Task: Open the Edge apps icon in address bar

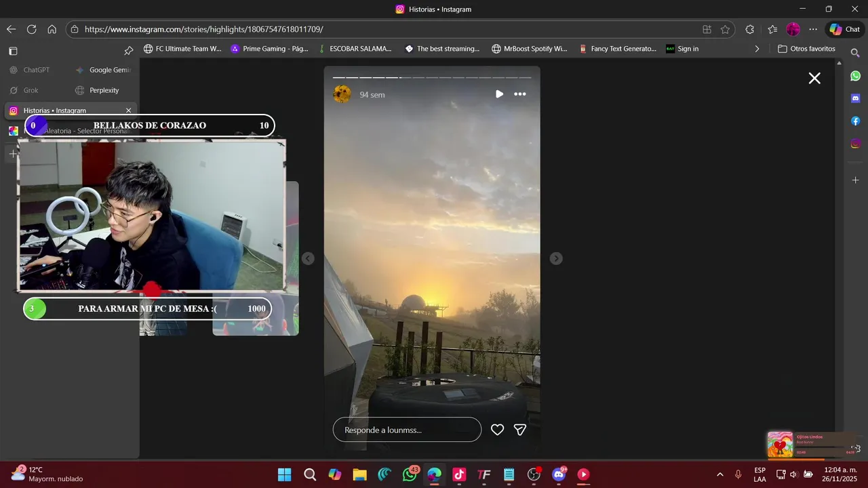Action: tap(707, 29)
